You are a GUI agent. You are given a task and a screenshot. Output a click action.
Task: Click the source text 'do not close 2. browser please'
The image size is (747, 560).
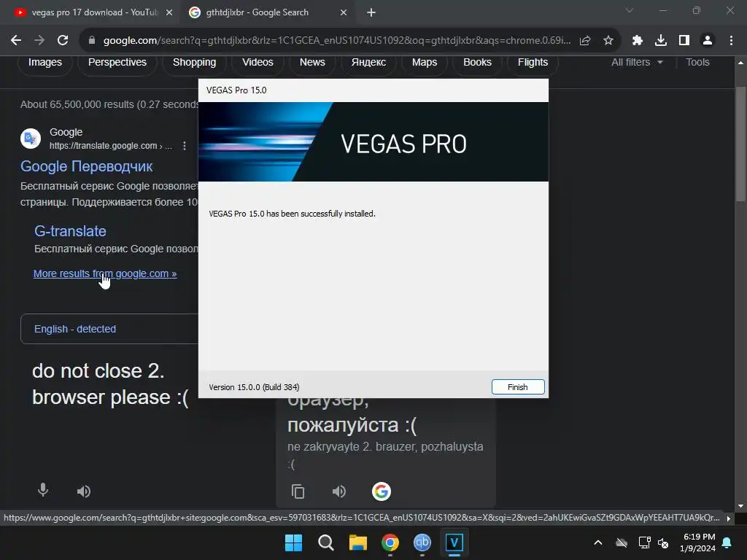[x=110, y=384]
